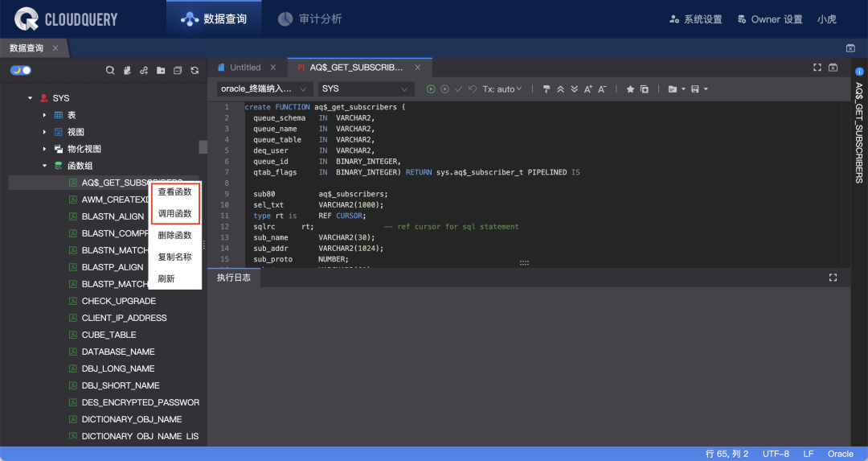
Task: Click UTF-8 encoding in the status bar
Action: pos(776,454)
